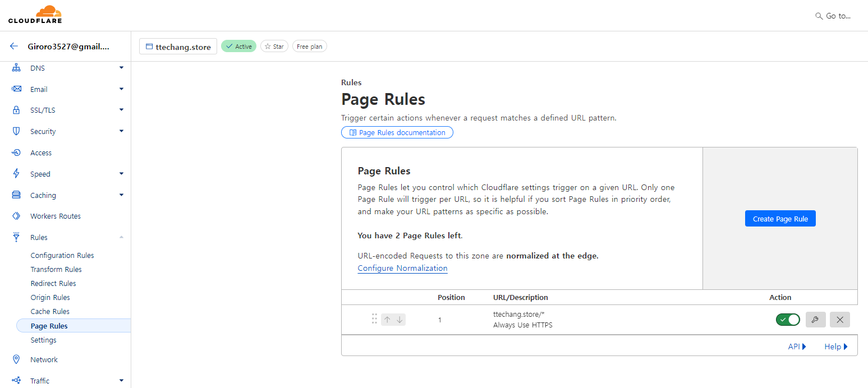Move rule up with the up arrow
This screenshot has height=388, width=868.
[387, 320]
